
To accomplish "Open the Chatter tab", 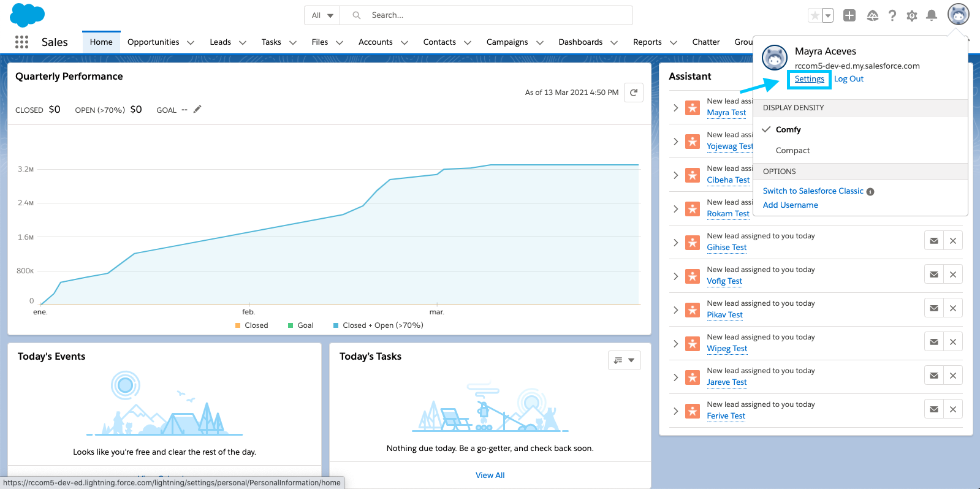I will (x=705, y=42).
